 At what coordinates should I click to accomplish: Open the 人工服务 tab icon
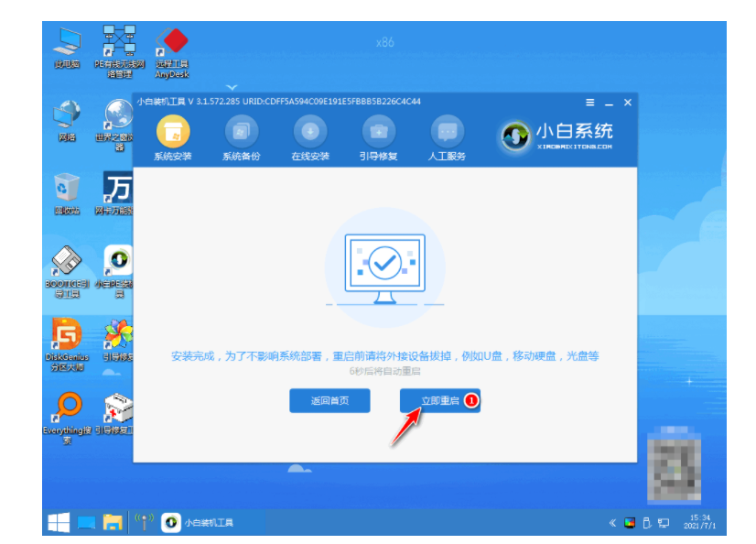click(447, 132)
